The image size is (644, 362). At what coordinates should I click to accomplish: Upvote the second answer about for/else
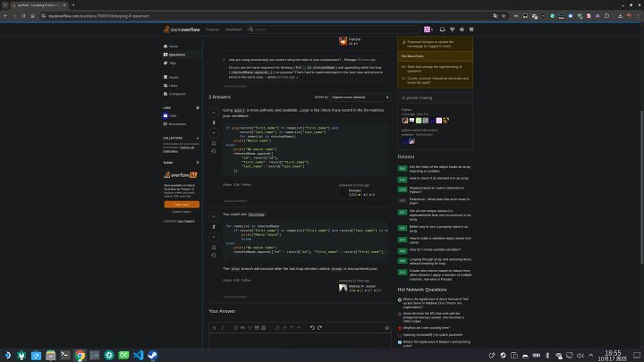(213, 215)
